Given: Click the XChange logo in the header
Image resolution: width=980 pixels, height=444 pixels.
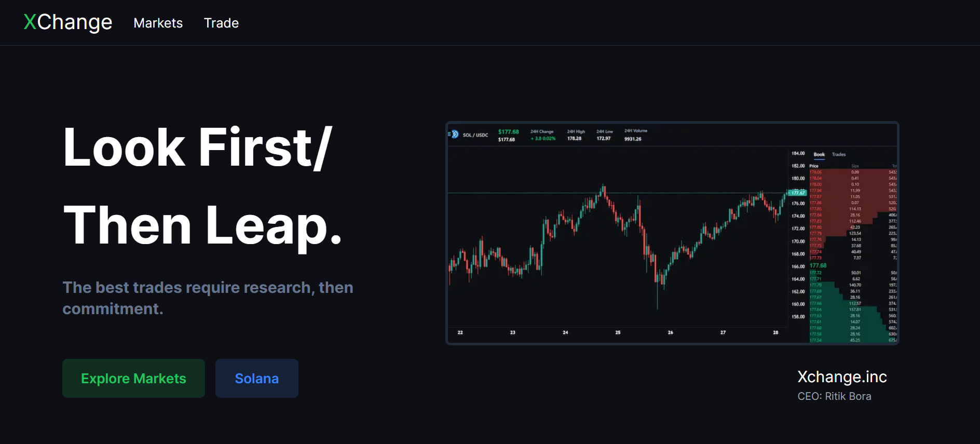Looking at the screenshot, I should click(68, 22).
